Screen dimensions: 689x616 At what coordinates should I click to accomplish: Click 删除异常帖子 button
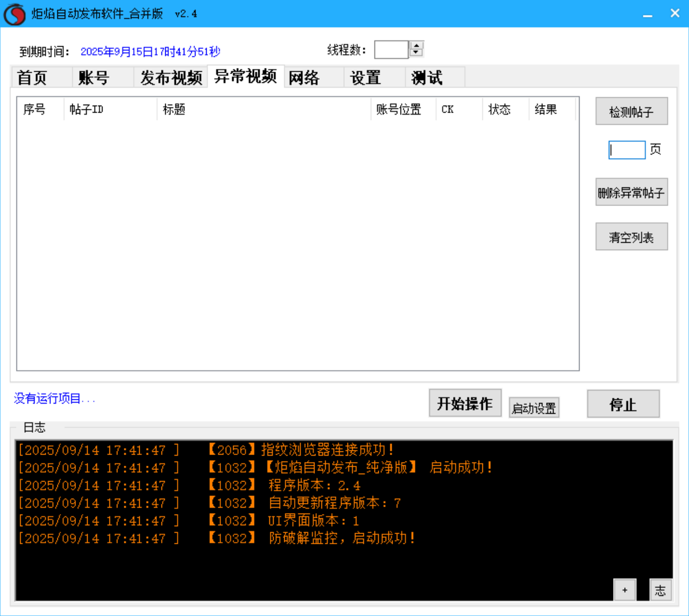(631, 192)
